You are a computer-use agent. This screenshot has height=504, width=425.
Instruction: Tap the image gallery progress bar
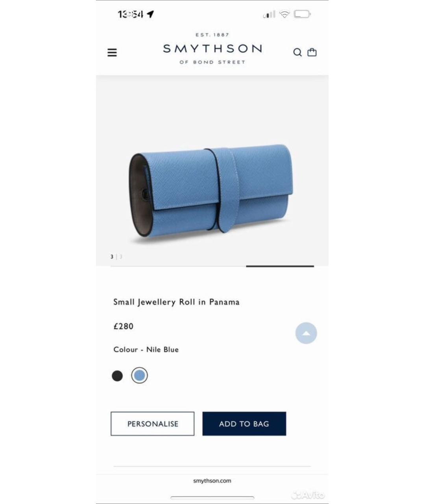coord(213,266)
